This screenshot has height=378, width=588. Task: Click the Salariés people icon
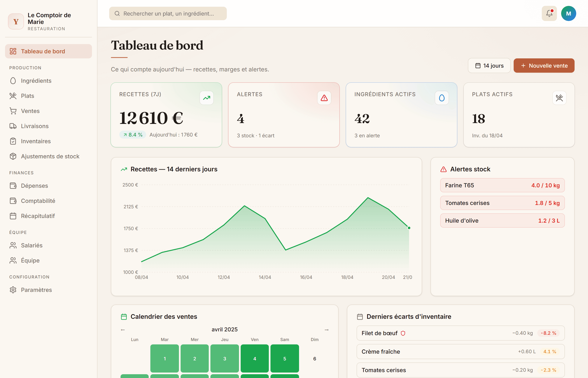pyautogui.click(x=13, y=245)
